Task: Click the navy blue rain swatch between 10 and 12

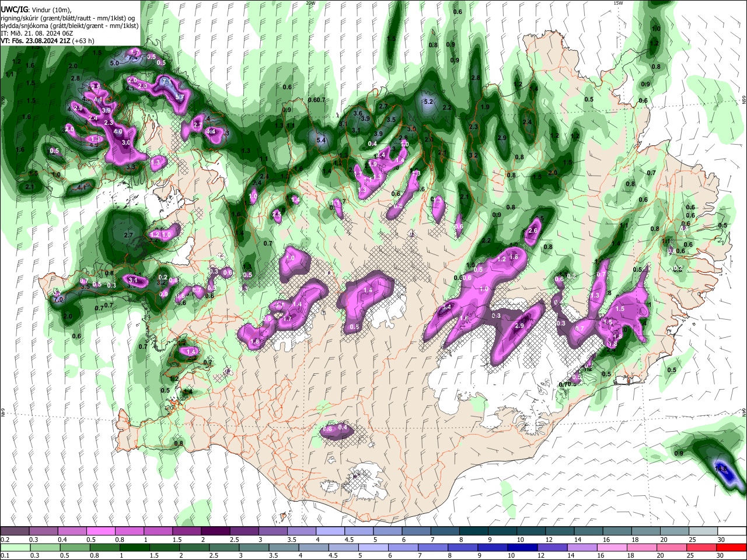Action: click(x=522, y=547)
